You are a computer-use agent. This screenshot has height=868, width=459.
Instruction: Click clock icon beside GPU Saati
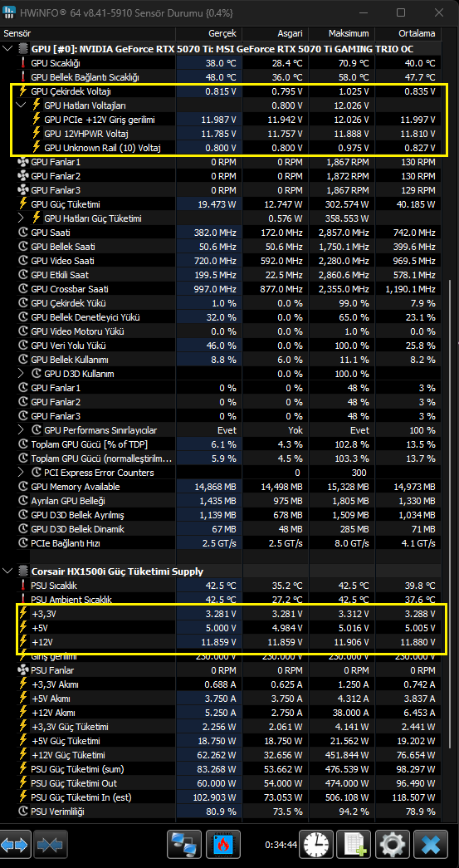click(x=23, y=233)
